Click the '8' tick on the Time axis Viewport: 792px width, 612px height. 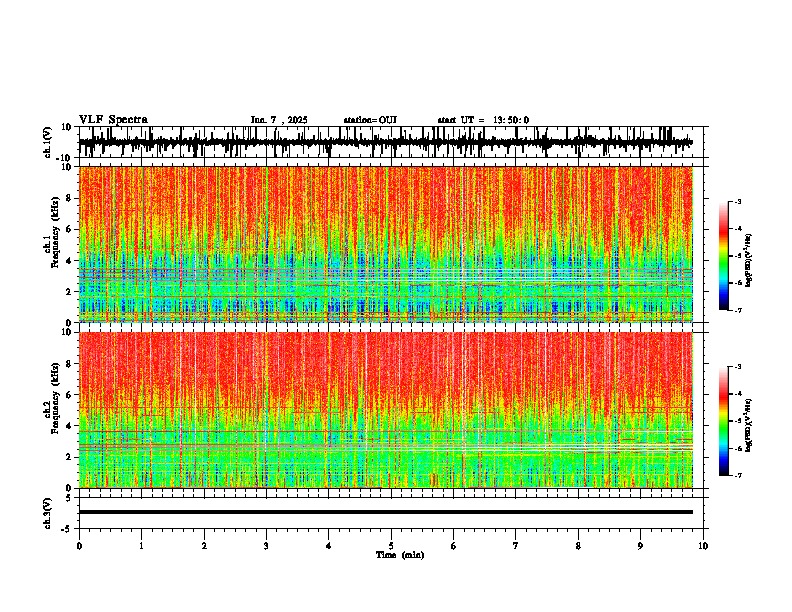pyautogui.click(x=578, y=546)
